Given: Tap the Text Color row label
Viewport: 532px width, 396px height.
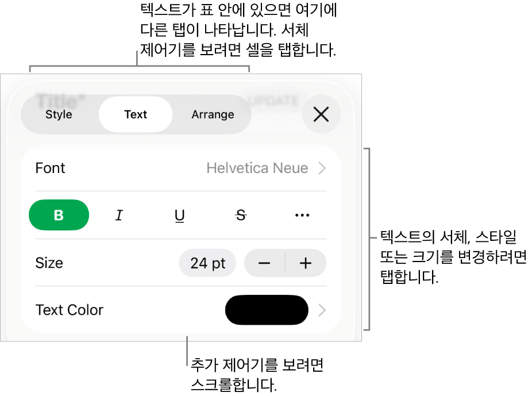Looking at the screenshot, I should [x=69, y=310].
